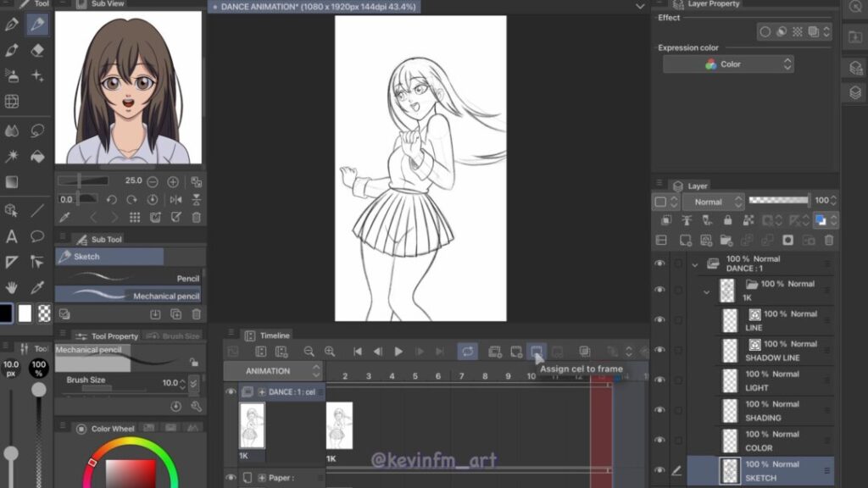Image resolution: width=868 pixels, height=488 pixels.
Task: Expand the DANCE track in timeline
Action: click(262, 391)
